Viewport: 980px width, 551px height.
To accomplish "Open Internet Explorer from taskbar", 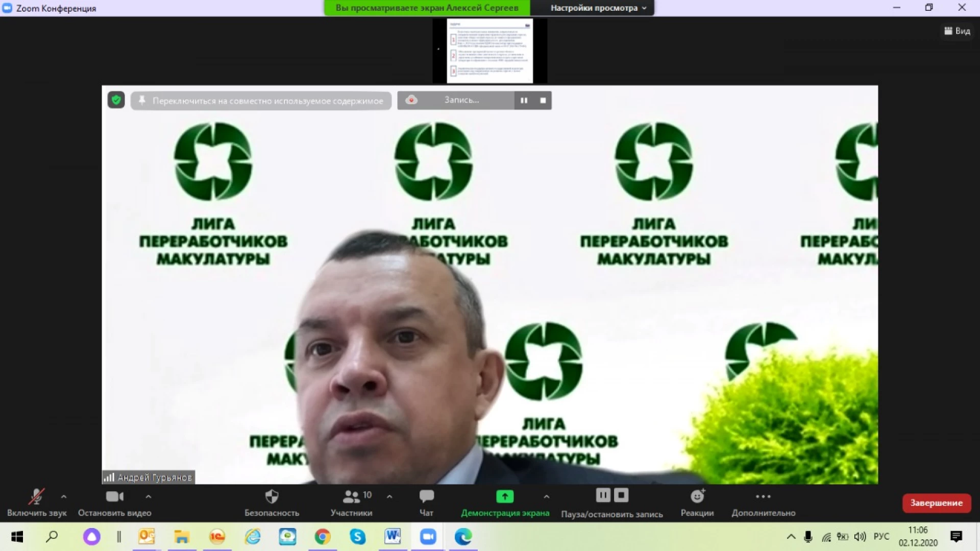I will (252, 537).
